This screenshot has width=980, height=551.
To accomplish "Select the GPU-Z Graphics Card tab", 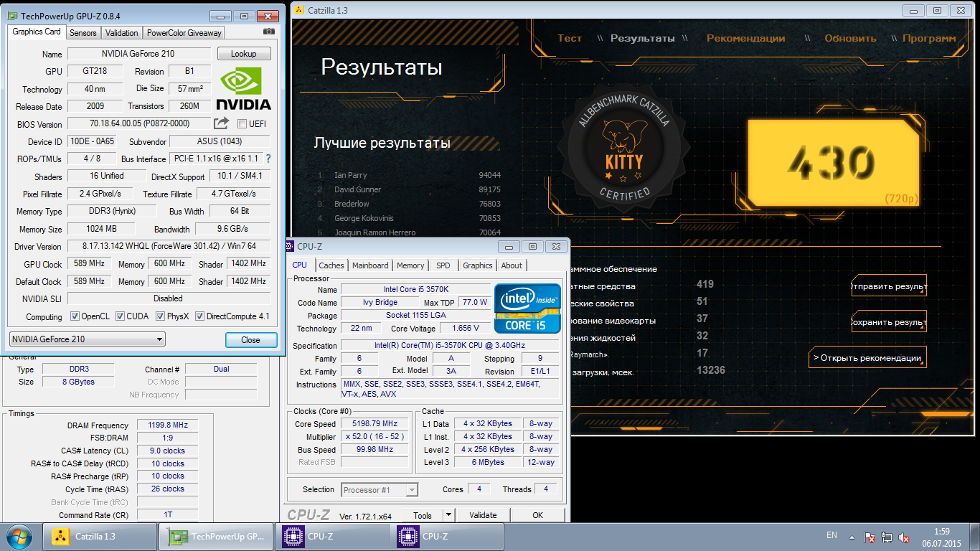I will click(x=37, y=32).
